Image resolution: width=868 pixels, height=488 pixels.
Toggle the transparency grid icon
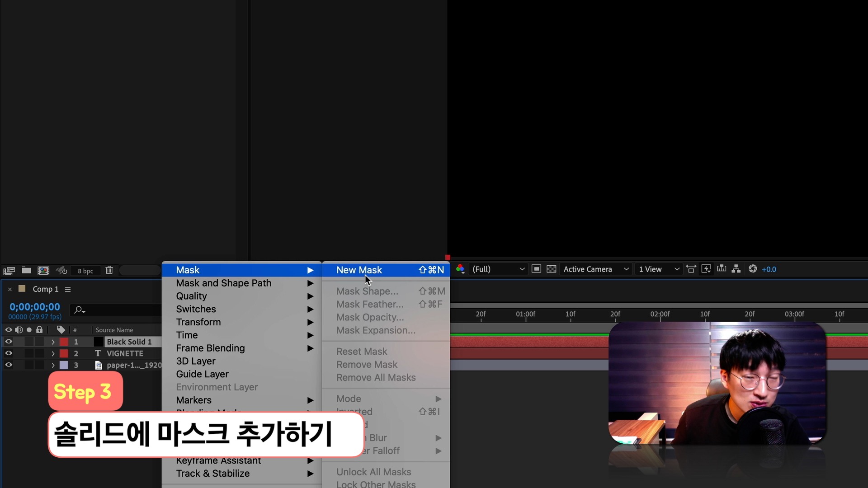[551, 269]
